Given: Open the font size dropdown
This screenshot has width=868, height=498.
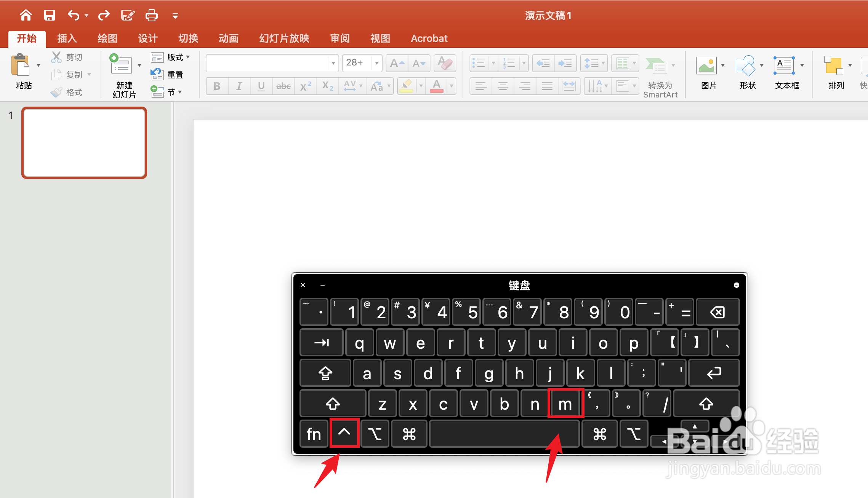Looking at the screenshot, I should (376, 63).
